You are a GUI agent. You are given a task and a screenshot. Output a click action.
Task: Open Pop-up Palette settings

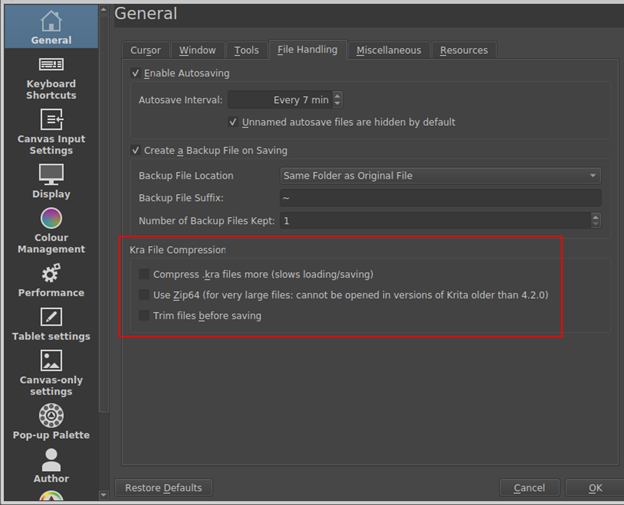[51, 422]
